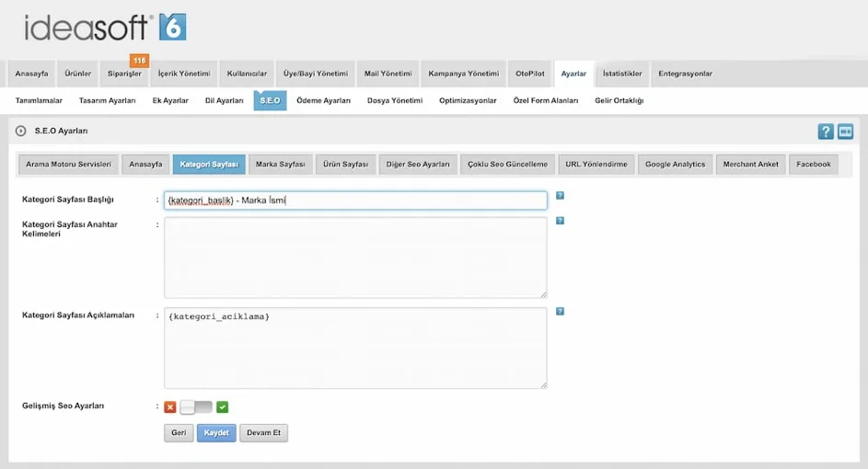Image resolution: width=868 pixels, height=469 pixels.
Task: Click inside Kategori Sayfası Açıklamaları textarea
Action: pyautogui.click(x=355, y=349)
